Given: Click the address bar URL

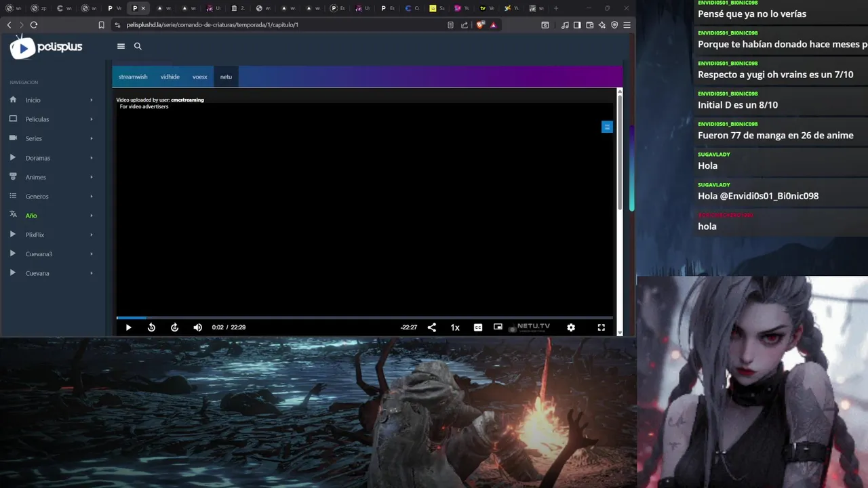Looking at the screenshot, I should pyautogui.click(x=212, y=25).
